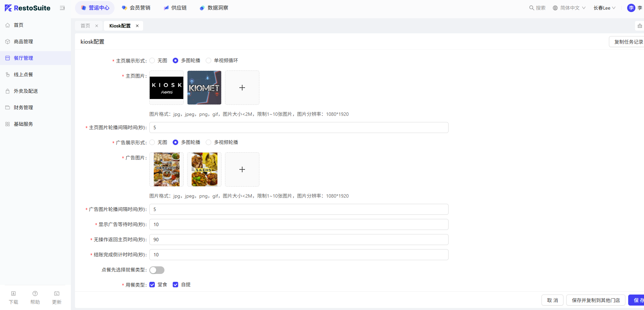Open the Help question mark icon
The image size is (644, 310).
click(x=35, y=294)
